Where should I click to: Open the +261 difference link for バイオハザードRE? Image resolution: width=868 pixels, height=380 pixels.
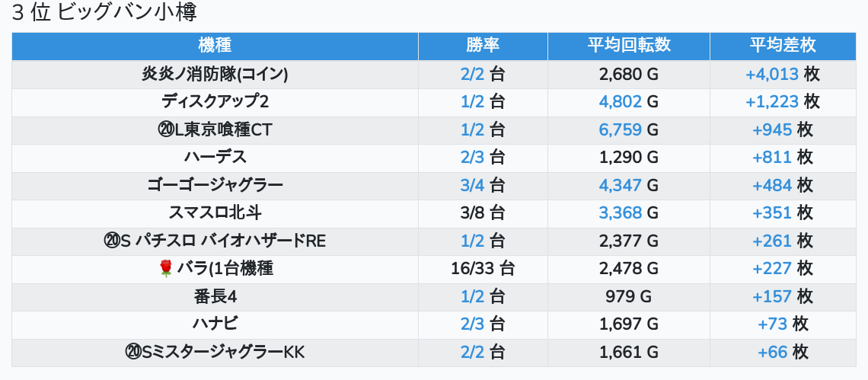point(772,241)
